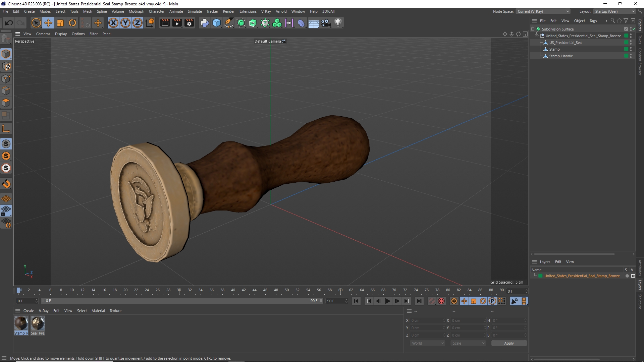Toggle Z axis lock

138,23
